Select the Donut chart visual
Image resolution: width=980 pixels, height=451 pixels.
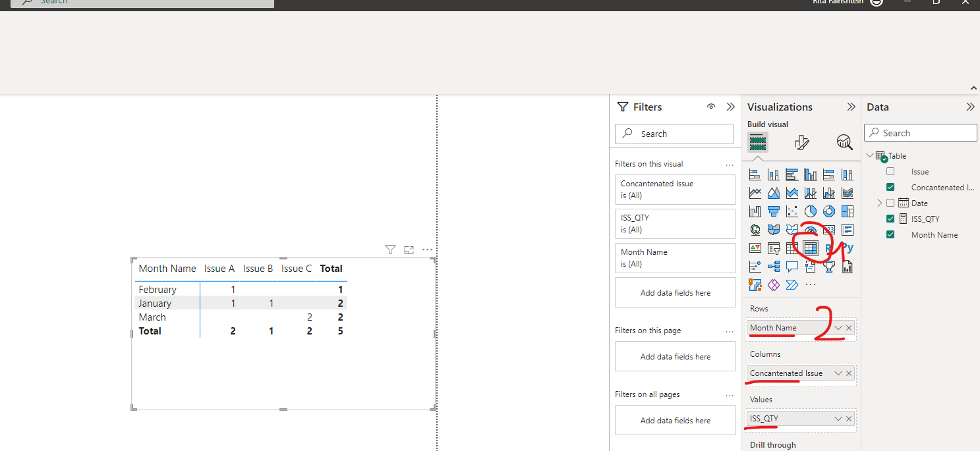[829, 211]
